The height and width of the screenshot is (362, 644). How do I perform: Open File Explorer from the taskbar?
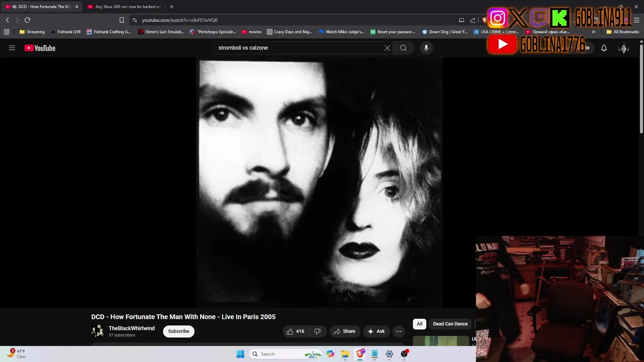click(345, 354)
